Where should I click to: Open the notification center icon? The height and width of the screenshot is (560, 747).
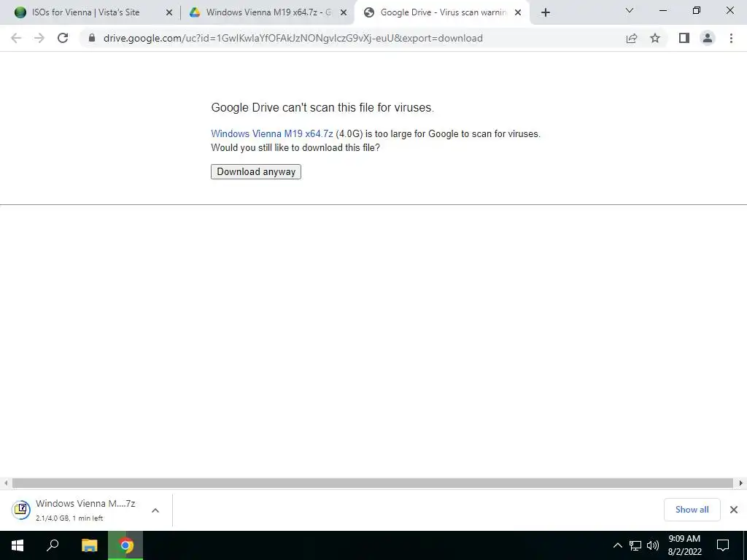point(723,545)
